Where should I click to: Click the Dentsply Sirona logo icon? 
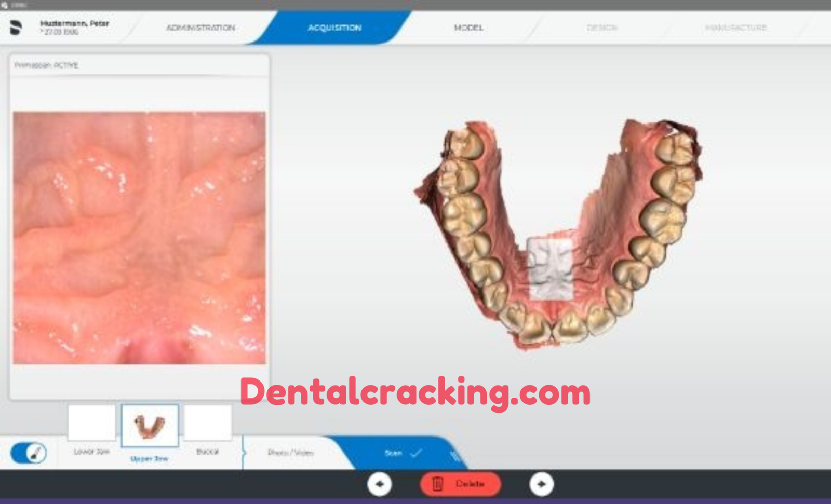(x=16, y=28)
